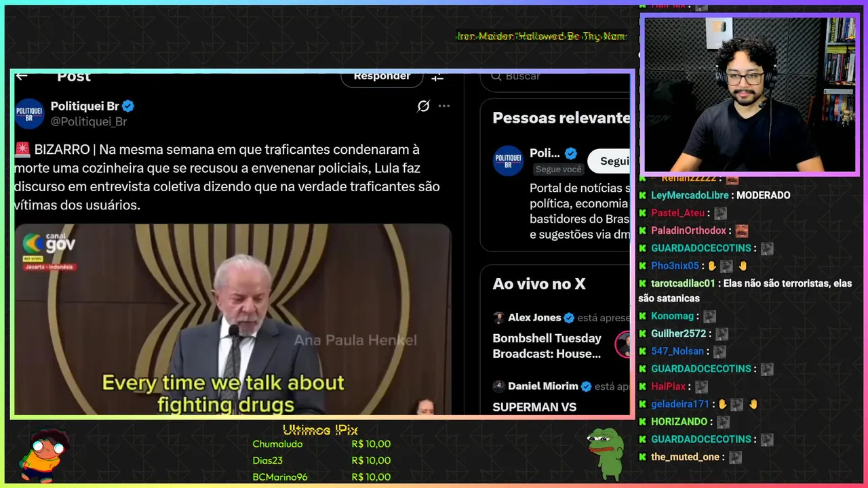Click the Kick badge beside LeyMercadoLibre
The image size is (868, 488).
pyautogui.click(x=643, y=195)
